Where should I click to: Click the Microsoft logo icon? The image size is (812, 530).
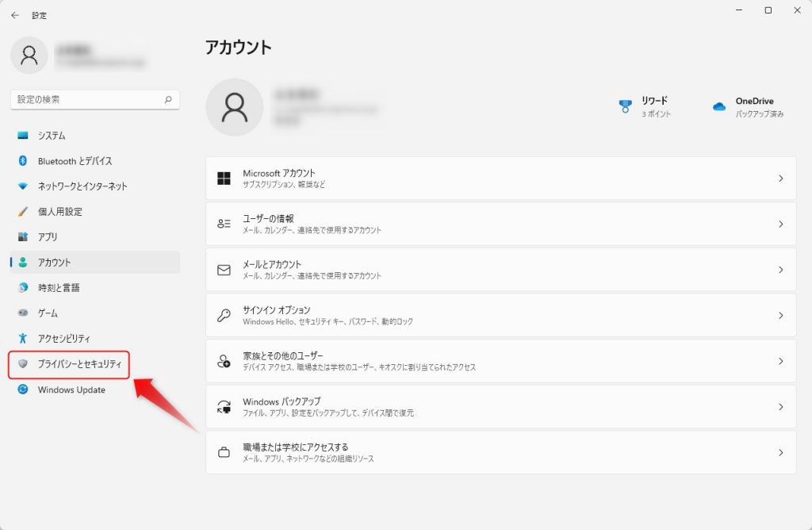tap(224, 179)
